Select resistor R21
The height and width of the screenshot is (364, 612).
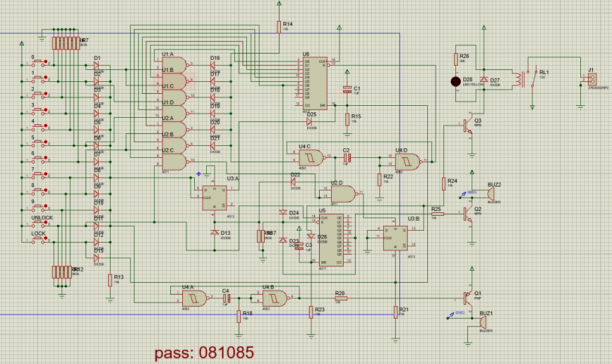(x=396, y=312)
